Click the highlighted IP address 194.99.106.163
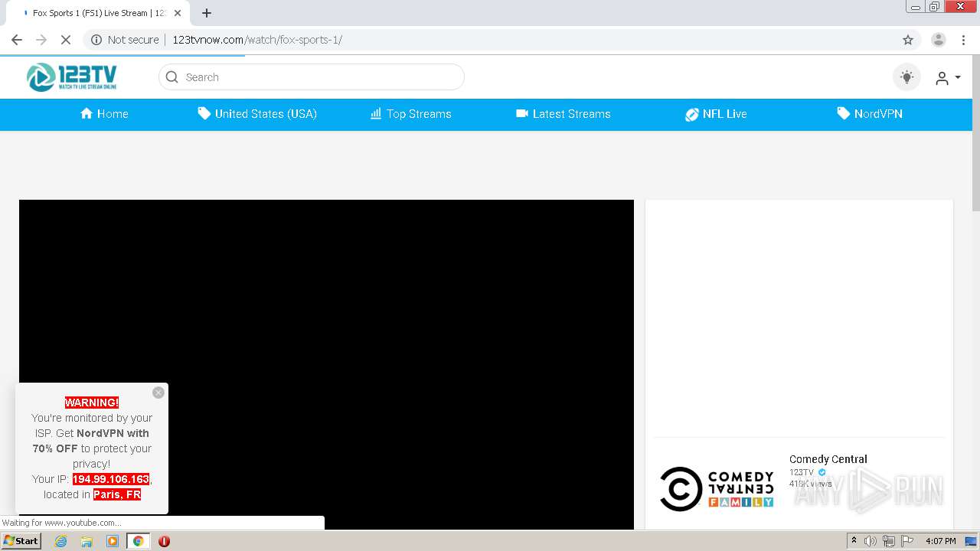The image size is (980, 551). (111, 479)
